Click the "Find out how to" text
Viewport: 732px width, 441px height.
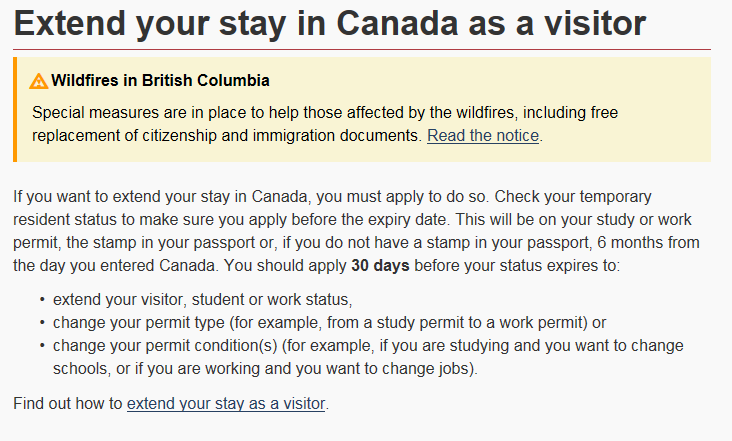pyautogui.click(x=68, y=403)
